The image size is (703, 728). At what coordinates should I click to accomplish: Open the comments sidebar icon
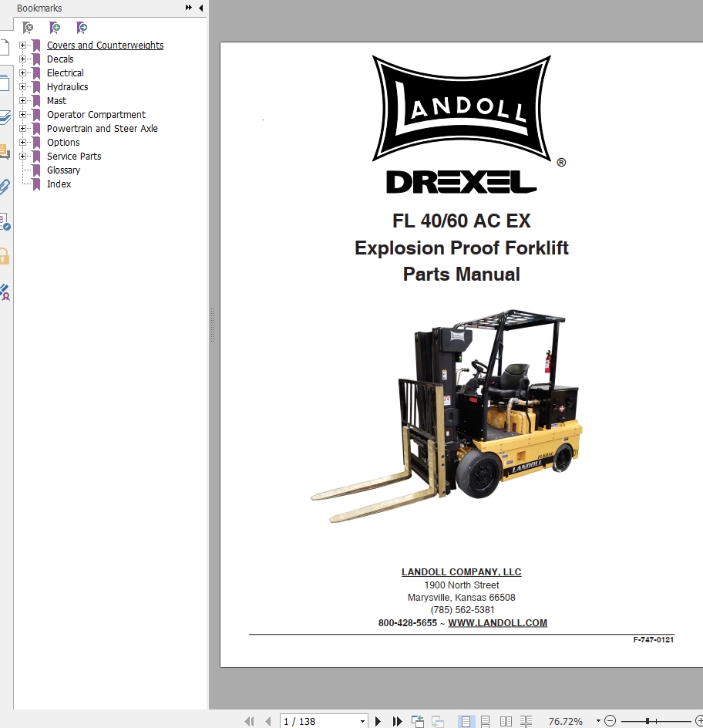coord(5,151)
